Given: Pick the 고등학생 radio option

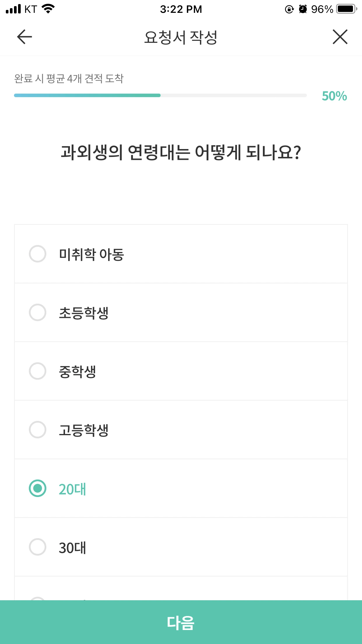Looking at the screenshot, I should 38,430.
